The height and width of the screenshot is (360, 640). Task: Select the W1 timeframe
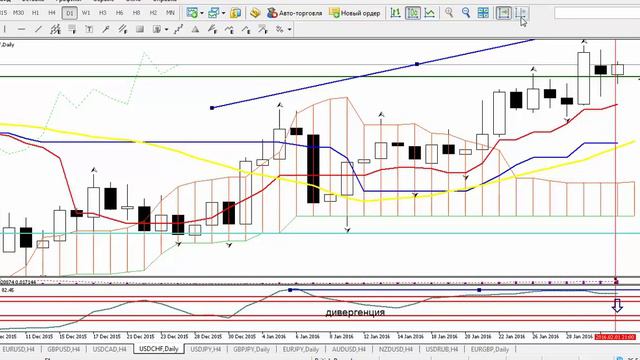[86, 13]
